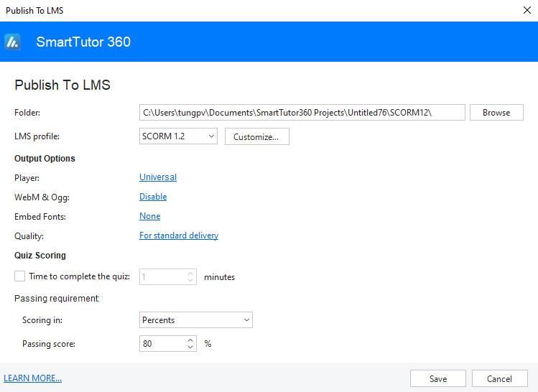Click the Quiz Scoring heading
Image resolution: width=538 pixels, height=392 pixels.
(x=40, y=256)
